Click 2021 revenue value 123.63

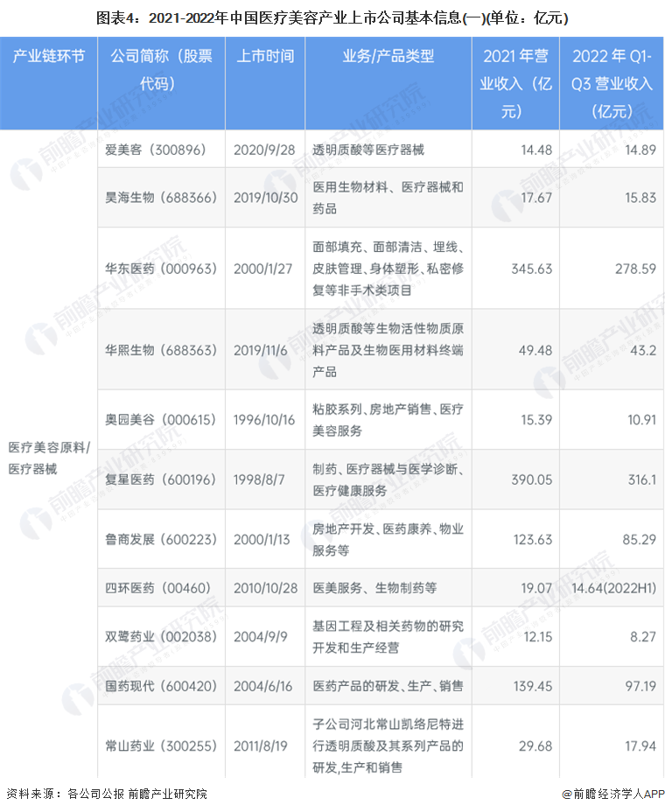pyautogui.click(x=533, y=540)
